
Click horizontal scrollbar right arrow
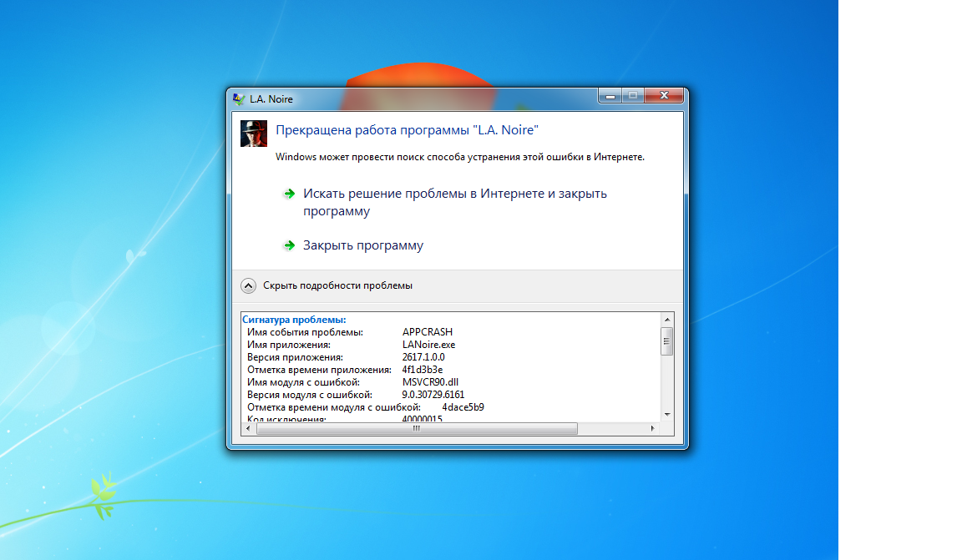click(652, 429)
